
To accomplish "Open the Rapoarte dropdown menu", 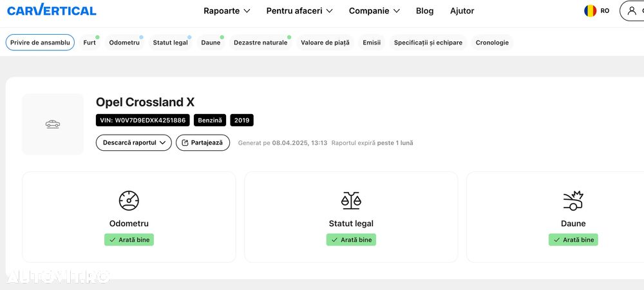I will 227,11.
